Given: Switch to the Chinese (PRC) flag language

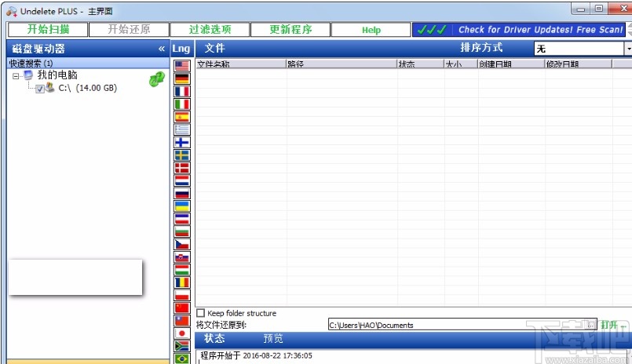Looking at the screenshot, I should (182, 308).
